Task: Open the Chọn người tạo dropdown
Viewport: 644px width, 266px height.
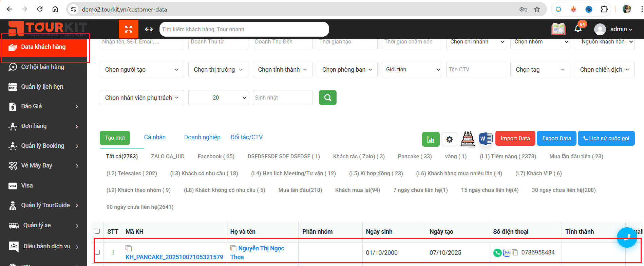Action: [142, 70]
